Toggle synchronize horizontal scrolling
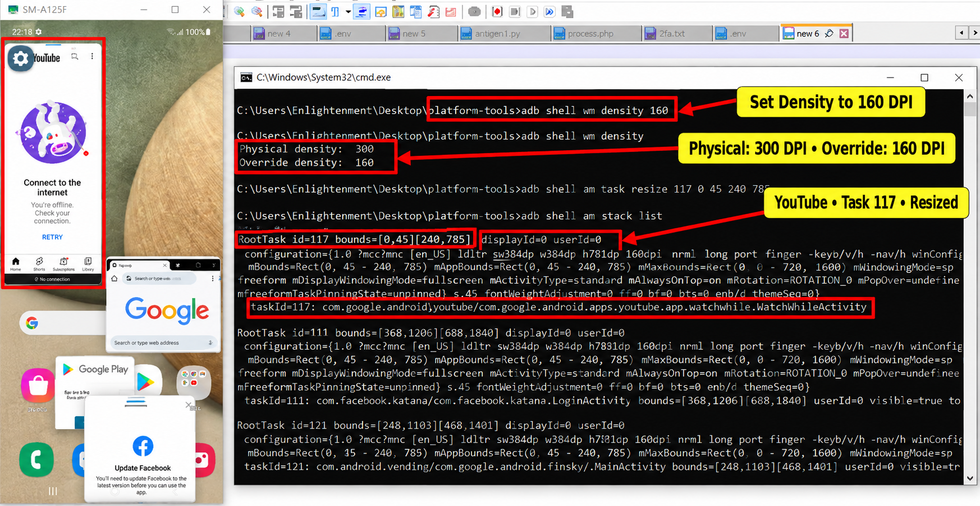Image resolution: width=980 pixels, height=506 pixels. [295, 11]
